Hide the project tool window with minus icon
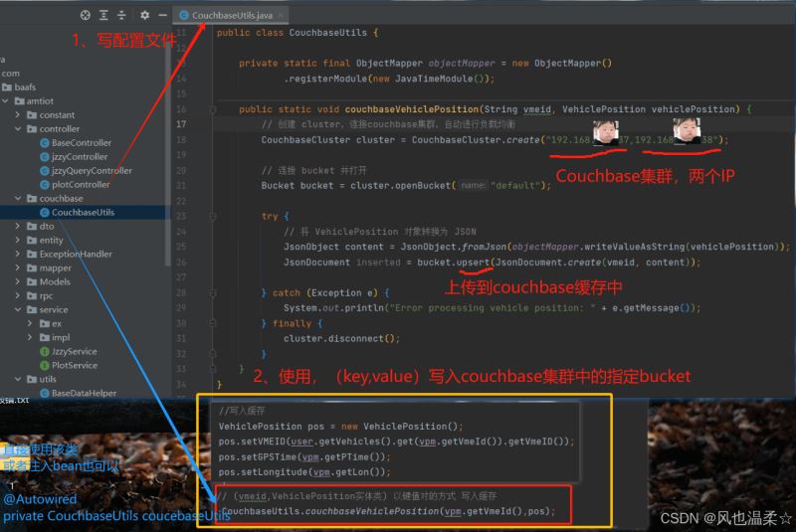796x532 pixels. (x=162, y=15)
